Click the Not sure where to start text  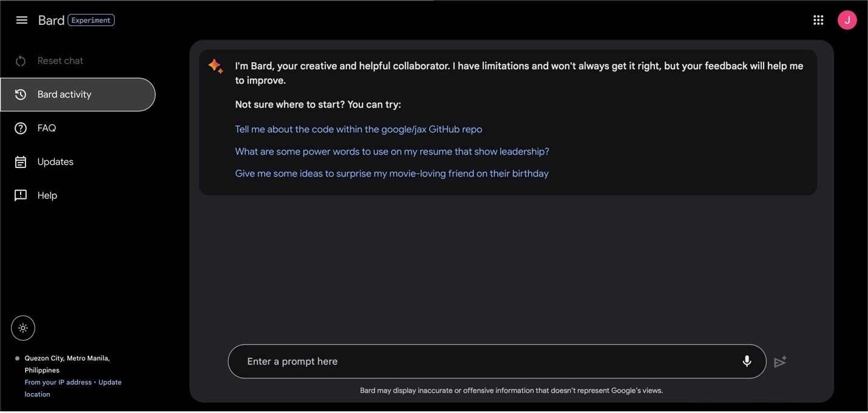click(x=318, y=104)
